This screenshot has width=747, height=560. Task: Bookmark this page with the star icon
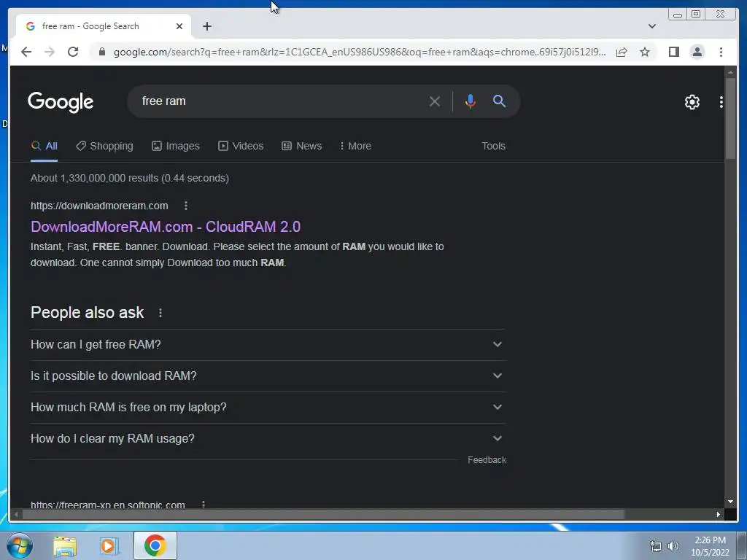645,52
